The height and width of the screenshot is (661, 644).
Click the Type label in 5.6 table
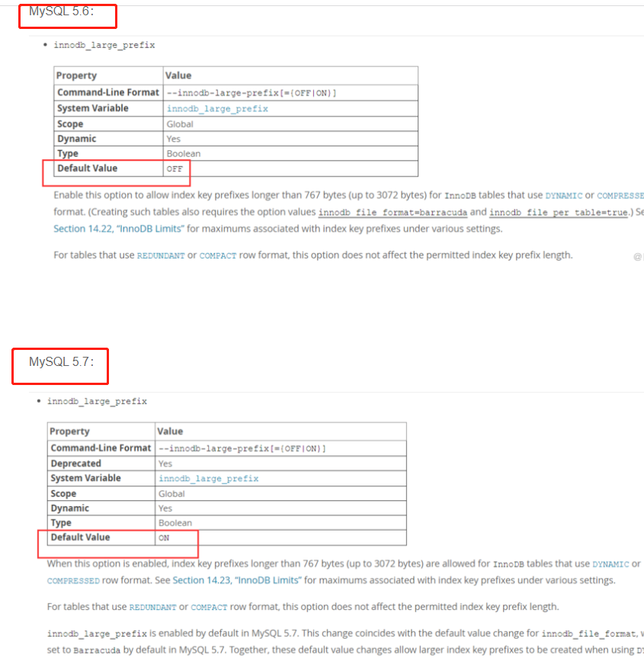[x=67, y=153]
